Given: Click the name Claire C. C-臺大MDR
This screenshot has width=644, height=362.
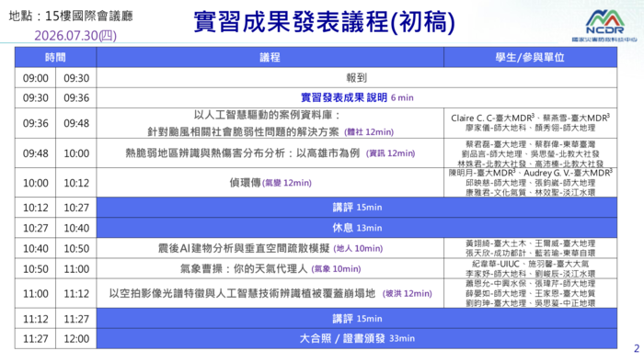Looking at the screenshot, I should point(493,119).
